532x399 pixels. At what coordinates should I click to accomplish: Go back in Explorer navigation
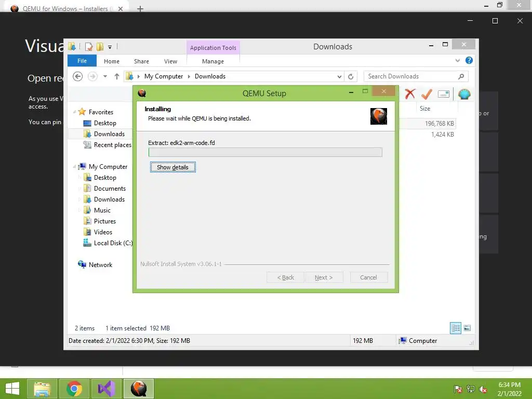pos(78,76)
